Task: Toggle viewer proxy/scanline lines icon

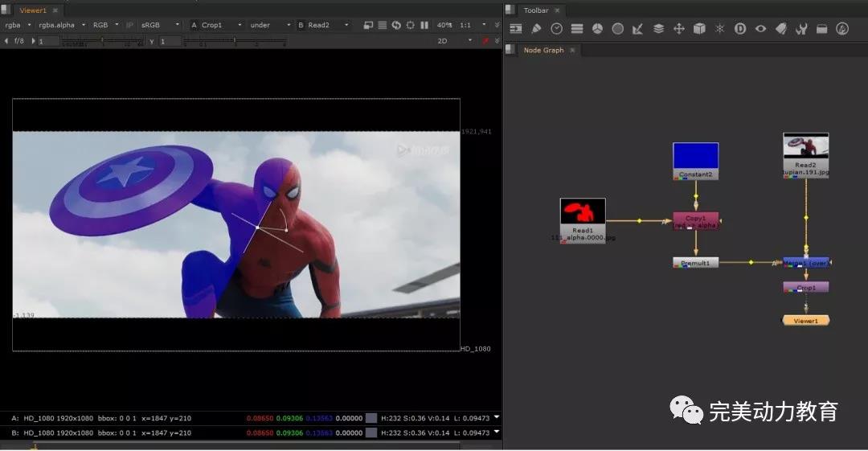Action: (382, 25)
